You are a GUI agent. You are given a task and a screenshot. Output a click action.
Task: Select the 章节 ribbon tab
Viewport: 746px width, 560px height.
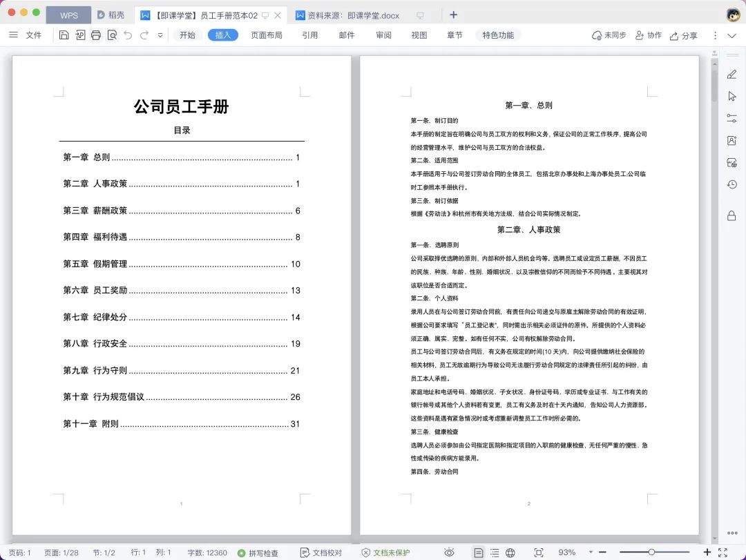tap(455, 35)
